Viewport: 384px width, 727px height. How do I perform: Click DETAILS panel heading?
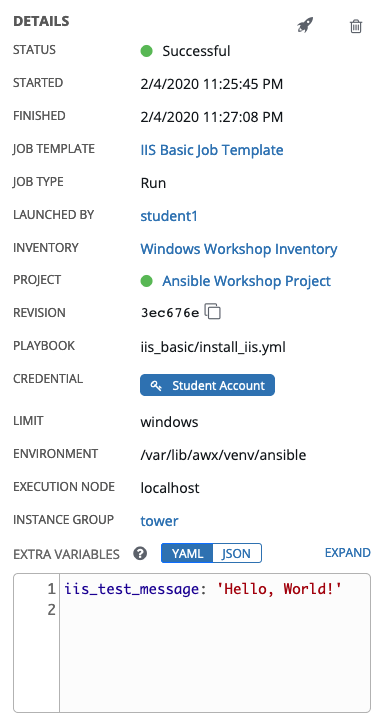[x=41, y=21]
